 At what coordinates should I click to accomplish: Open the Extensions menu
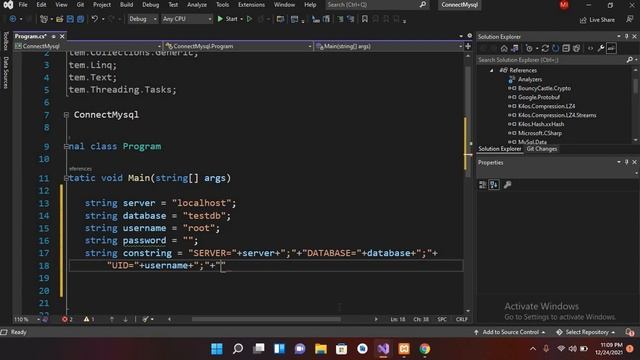251,4
